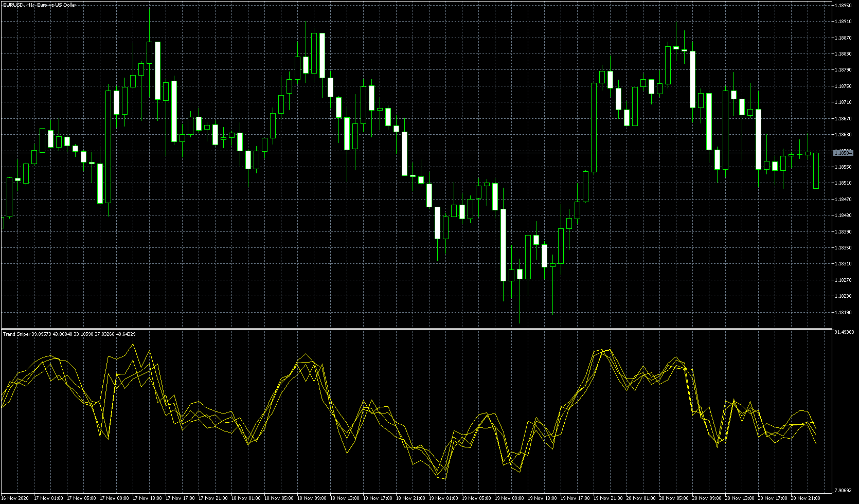
Task: Click price axis label 1.18390
Action: pos(844,232)
